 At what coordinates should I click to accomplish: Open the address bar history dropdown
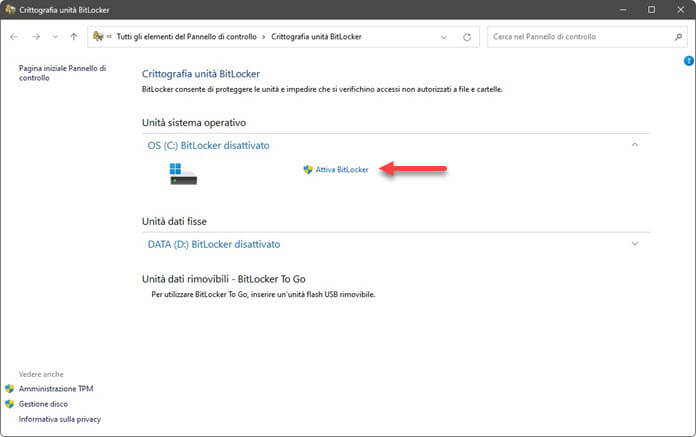tap(443, 37)
